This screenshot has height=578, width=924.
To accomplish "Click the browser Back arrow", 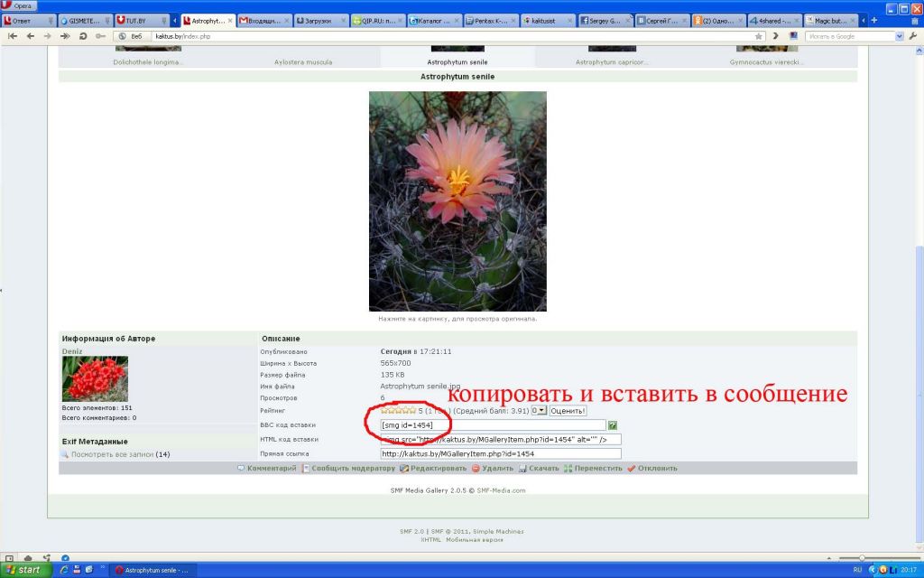I will [x=31, y=36].
